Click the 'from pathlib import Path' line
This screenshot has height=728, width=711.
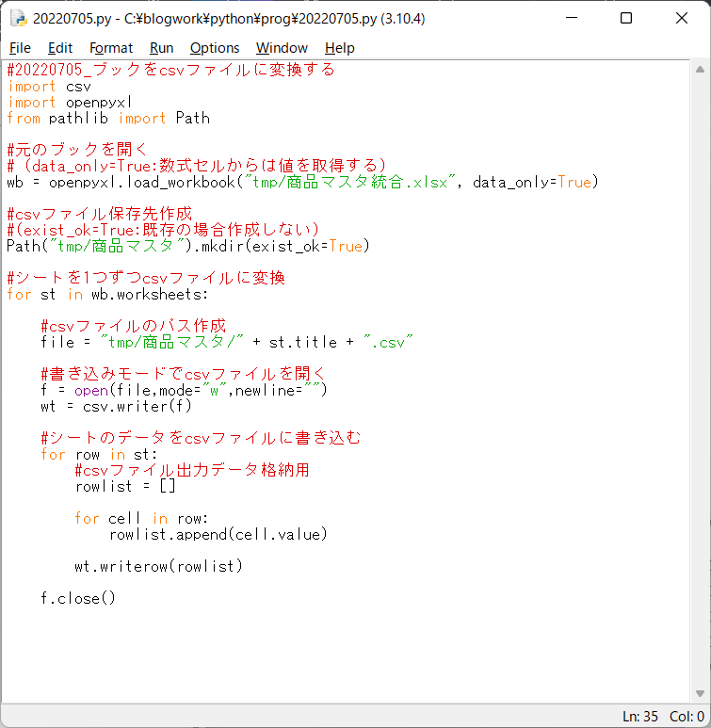pyautogui.click(x=108, y=119)
